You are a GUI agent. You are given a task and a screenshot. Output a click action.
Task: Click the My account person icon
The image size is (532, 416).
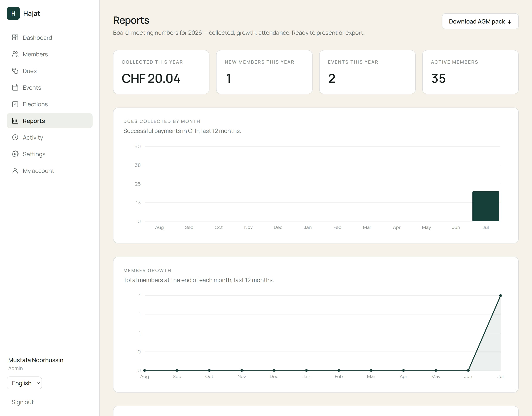click(x=15, y=171)
